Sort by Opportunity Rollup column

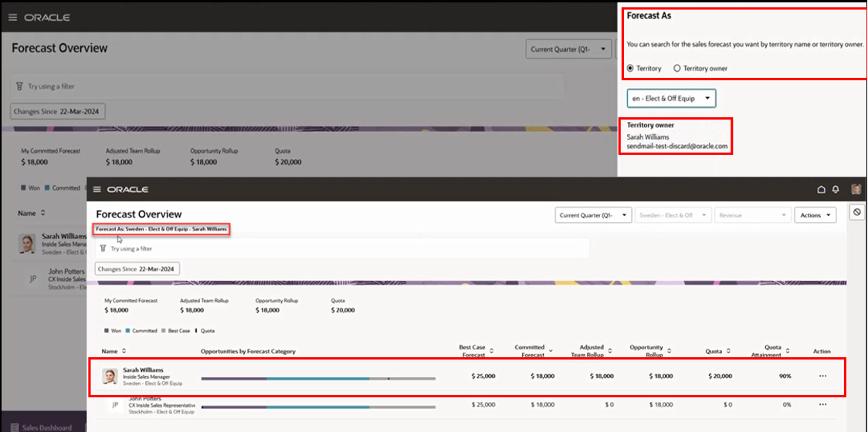(669, 351)
